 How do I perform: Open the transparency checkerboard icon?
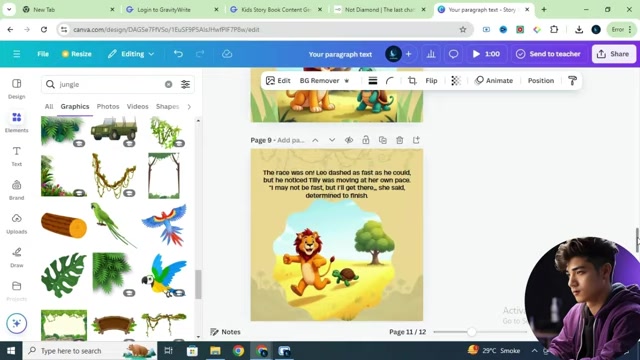pos(456,80)
